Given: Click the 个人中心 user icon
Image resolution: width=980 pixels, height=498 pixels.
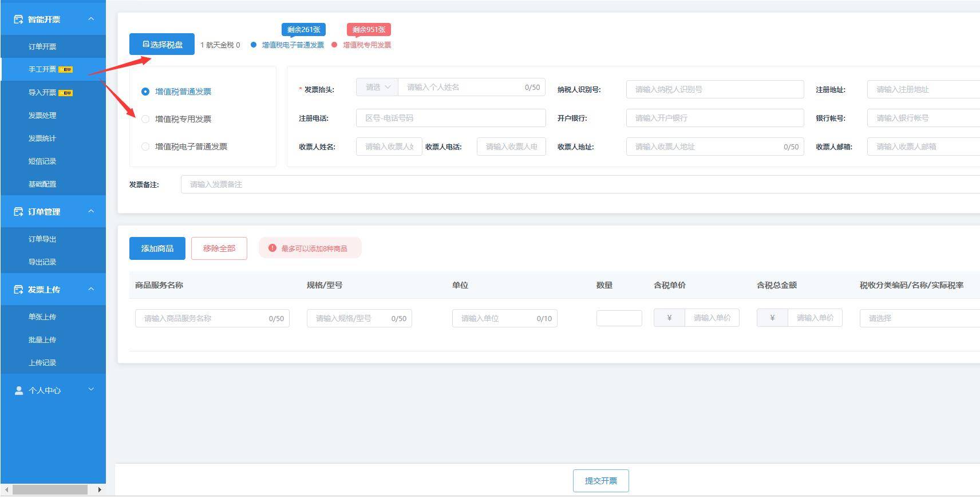Looking at the screenshot, I should point(18,390).
